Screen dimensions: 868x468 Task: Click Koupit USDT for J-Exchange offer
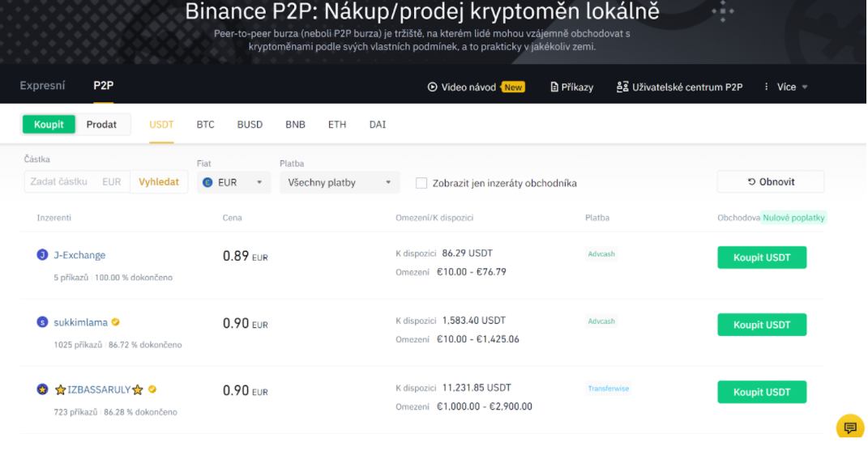point(762,257)
